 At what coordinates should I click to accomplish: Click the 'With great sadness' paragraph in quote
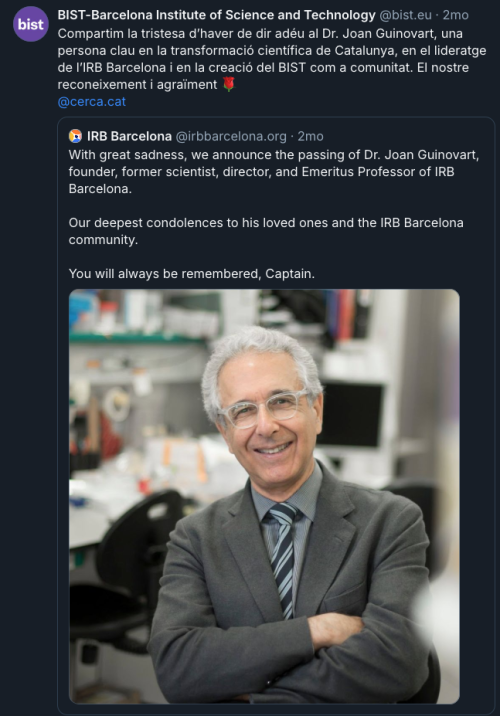[x=274, y=172]
